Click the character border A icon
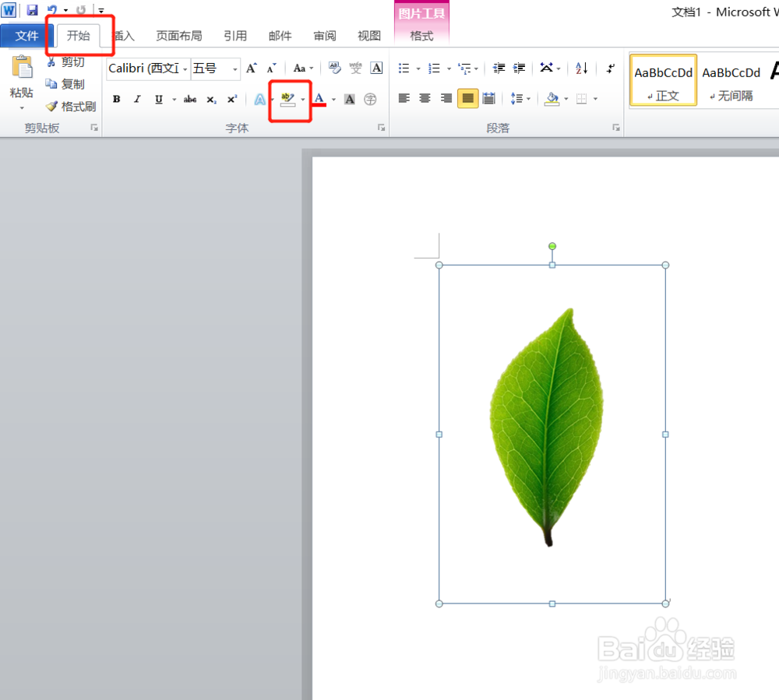Image resolution: width=779 pixels, height=700 pixels. (376, 68)
